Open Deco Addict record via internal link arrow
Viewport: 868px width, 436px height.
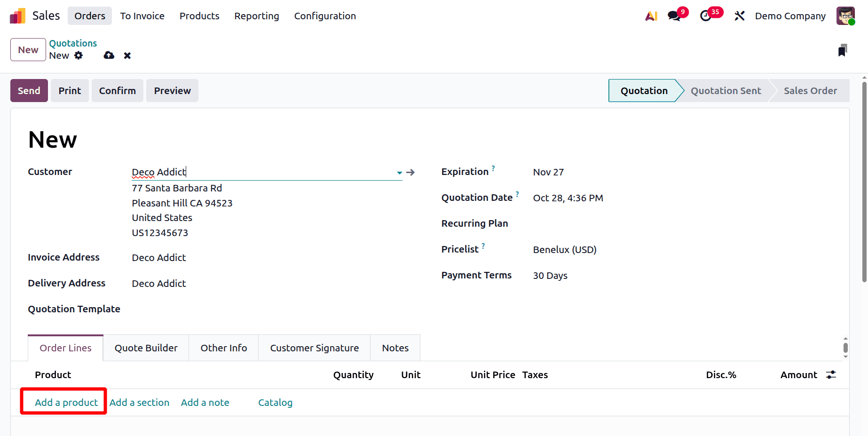coord(410,172)
